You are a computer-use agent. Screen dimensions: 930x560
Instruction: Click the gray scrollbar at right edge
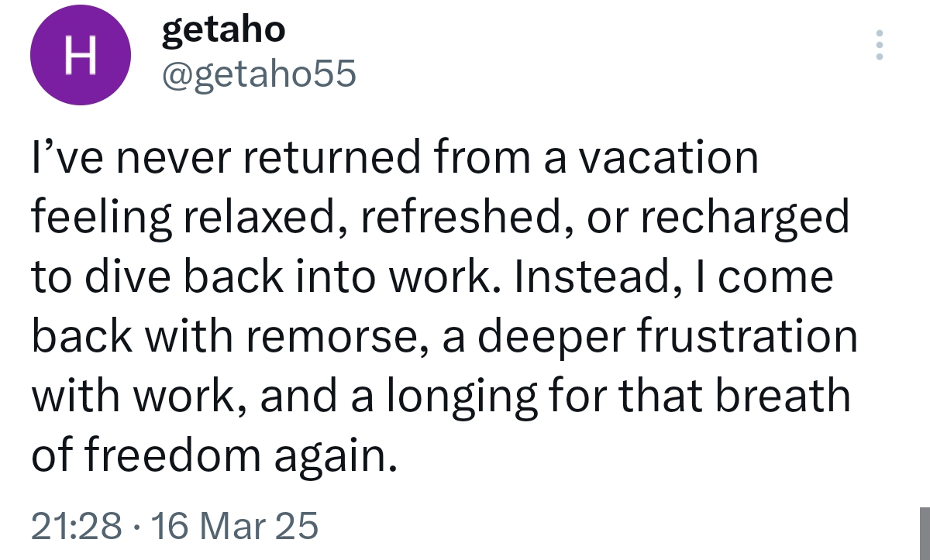[x=925, y=533]
